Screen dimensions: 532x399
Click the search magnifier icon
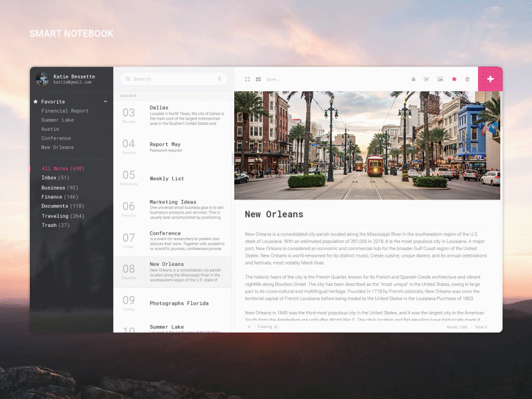pyautogui.click(x=128, y=78)
